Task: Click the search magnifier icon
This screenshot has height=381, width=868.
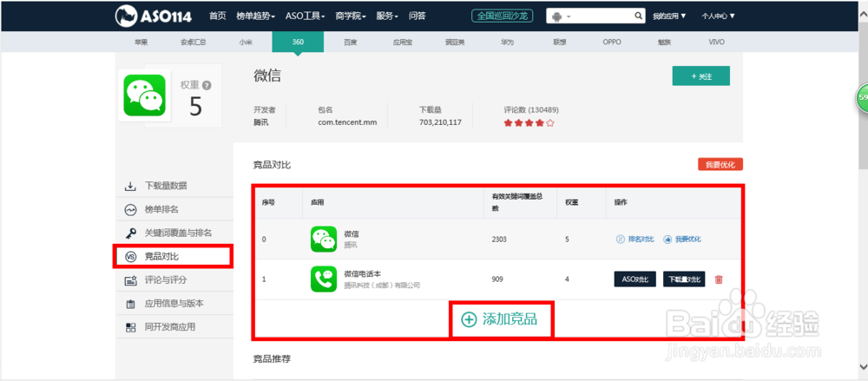Action: point(638,16)
